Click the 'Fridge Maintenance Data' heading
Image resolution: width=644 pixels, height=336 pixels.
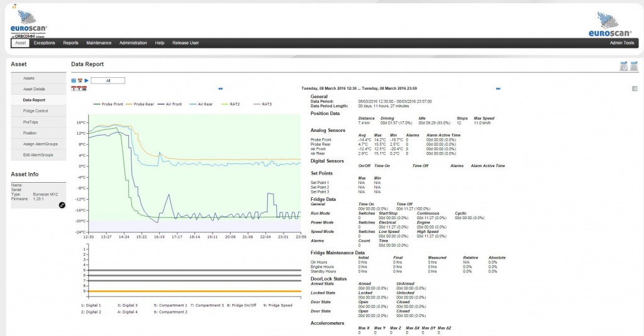[x=338, y=253]
